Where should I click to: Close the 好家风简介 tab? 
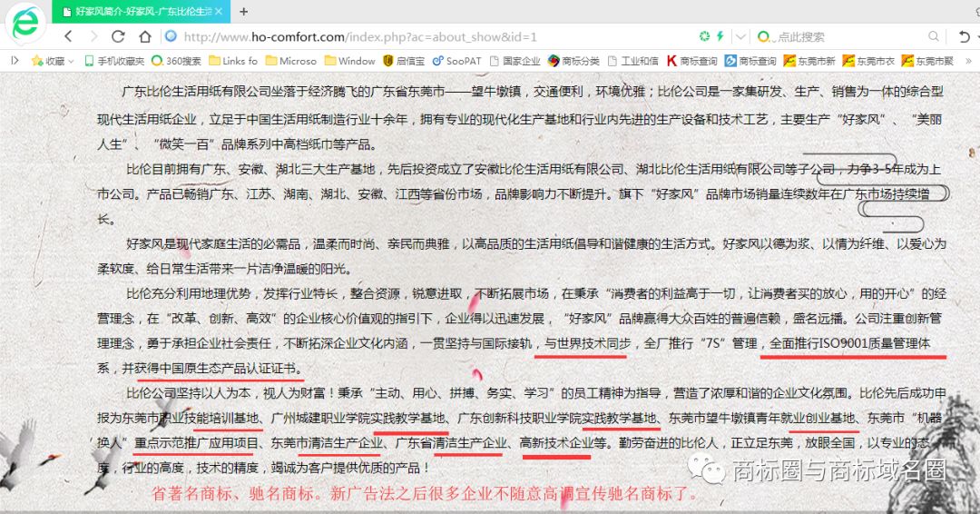pos(219,11)
